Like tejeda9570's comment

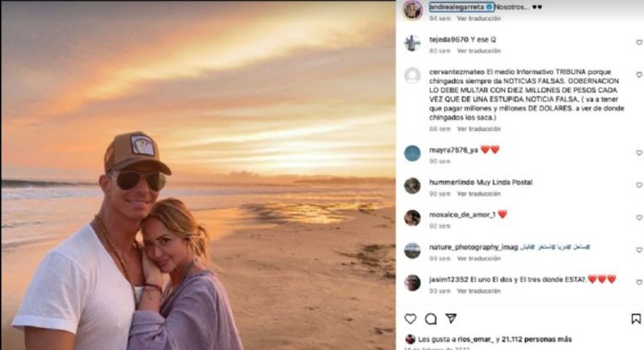click(x=639, y=42)
